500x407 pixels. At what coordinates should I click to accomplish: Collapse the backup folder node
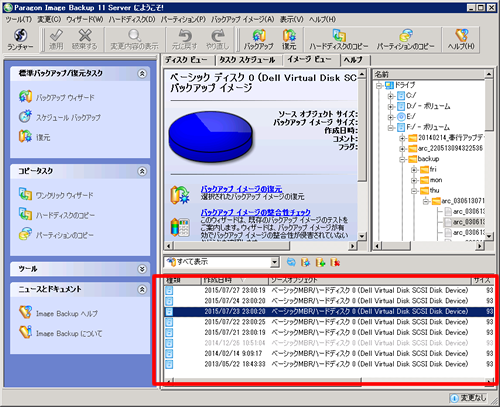tap(403, 159)
